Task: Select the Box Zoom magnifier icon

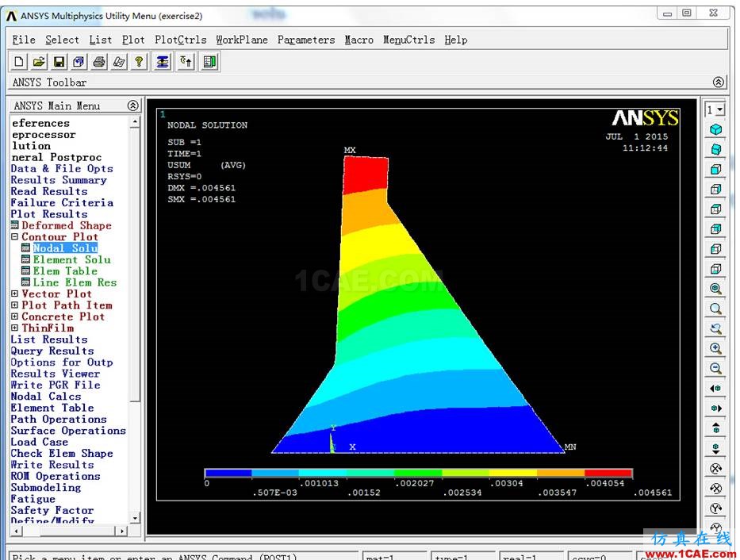Action: [x=716, y=309]
